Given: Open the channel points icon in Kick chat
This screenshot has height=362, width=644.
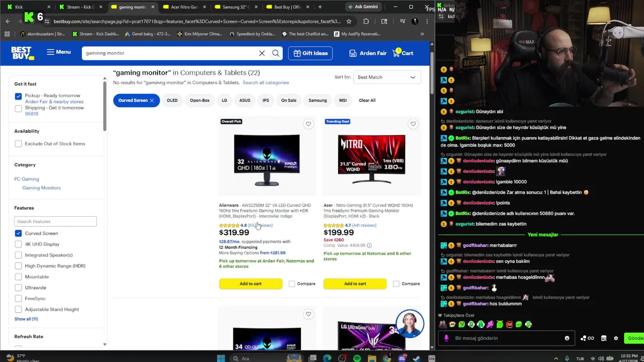Looking at the screenshot, I should 587,338.
